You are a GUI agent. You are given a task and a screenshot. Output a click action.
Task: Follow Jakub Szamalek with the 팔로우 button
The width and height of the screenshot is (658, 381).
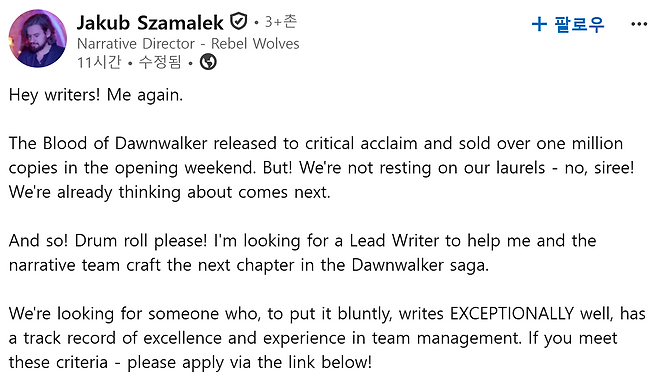pyautogui.click(x=568, y=24)
